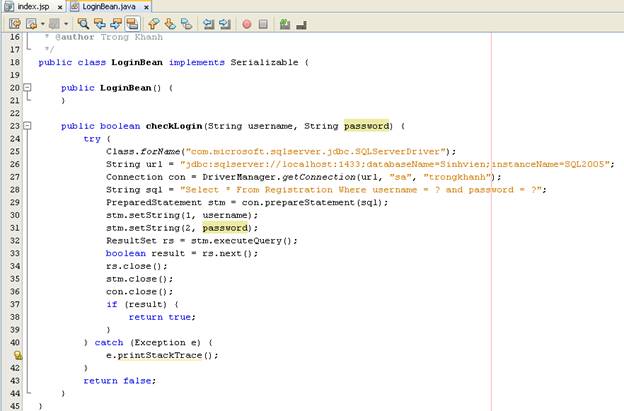The width and height of the screenshot is (624, 411).
Task: Click con.prepareStatement(sql) call
Action: coord(314,202)
